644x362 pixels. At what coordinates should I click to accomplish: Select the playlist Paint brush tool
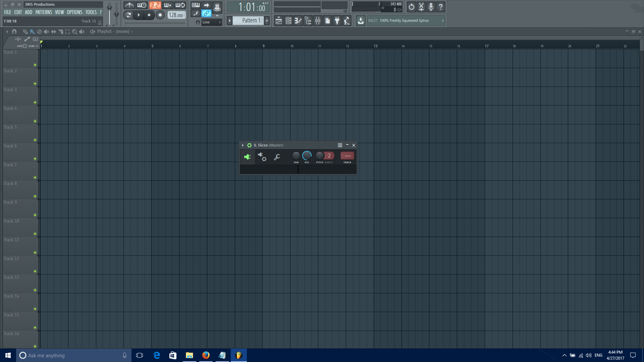[32, 32]
